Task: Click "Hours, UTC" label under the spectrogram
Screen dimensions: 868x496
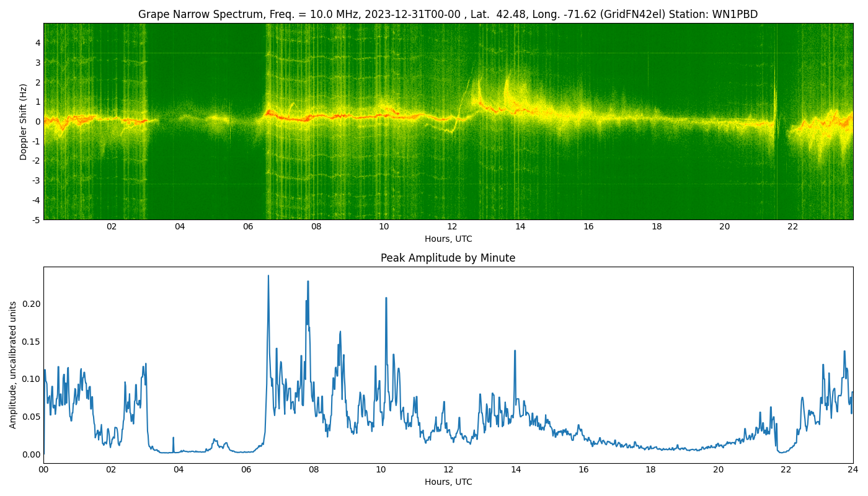Action: tap(448, 239)
